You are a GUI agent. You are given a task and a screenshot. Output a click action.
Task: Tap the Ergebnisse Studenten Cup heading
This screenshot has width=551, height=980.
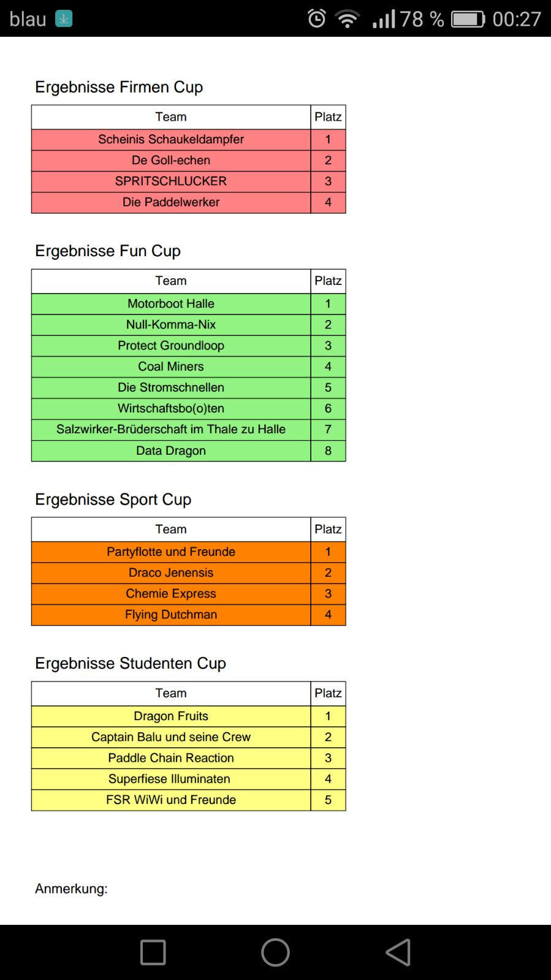click(131, 664)
